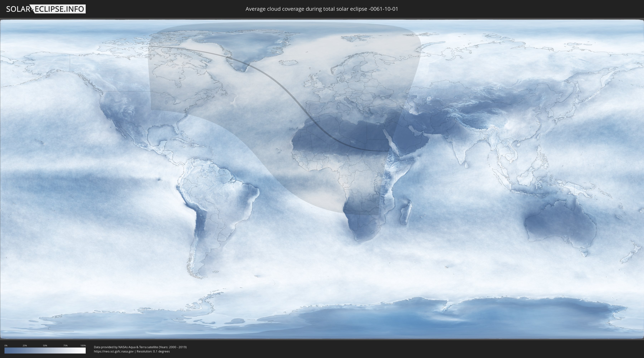This screenshot has height=358, width=644.
Task: Click the 100% label on the legend
Action: tap(83, 345)
